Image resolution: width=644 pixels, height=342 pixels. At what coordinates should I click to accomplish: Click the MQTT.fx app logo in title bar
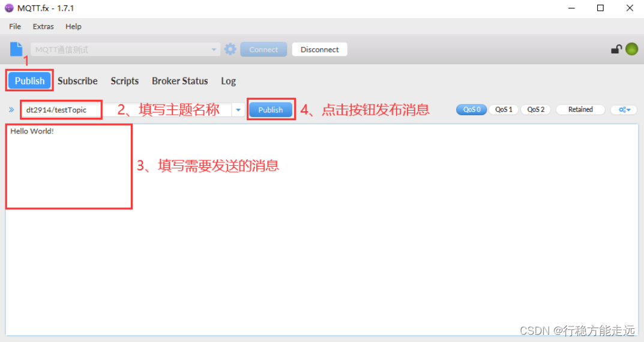pyautogui.click(x=8, y=8)
